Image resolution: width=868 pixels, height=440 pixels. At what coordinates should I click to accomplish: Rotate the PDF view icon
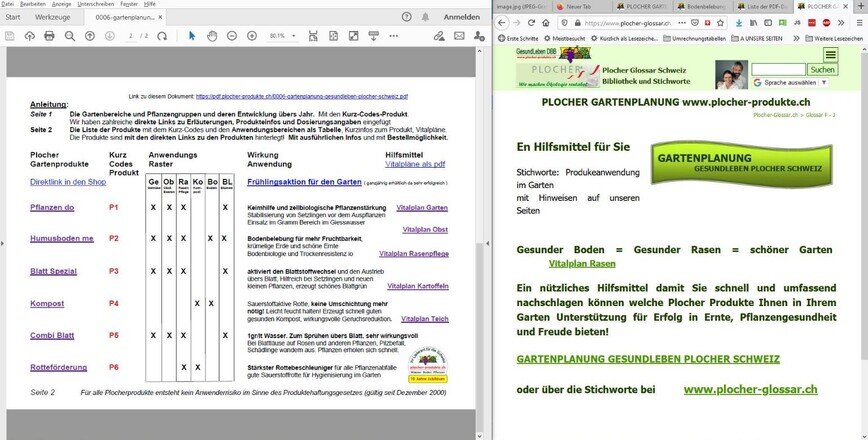(162, 36)
